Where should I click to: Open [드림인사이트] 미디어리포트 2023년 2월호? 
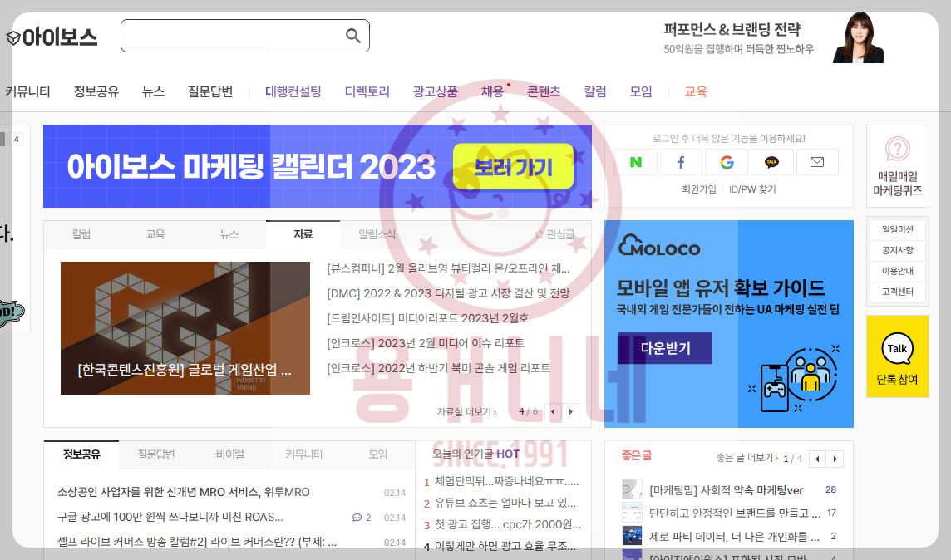pyautogui.click(x=427, y=318)
